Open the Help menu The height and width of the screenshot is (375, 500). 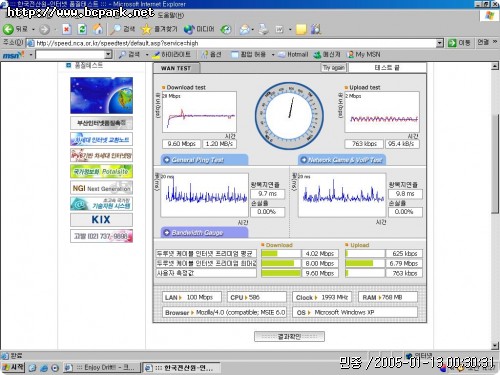pyautogui.click(x=170, y=15)
